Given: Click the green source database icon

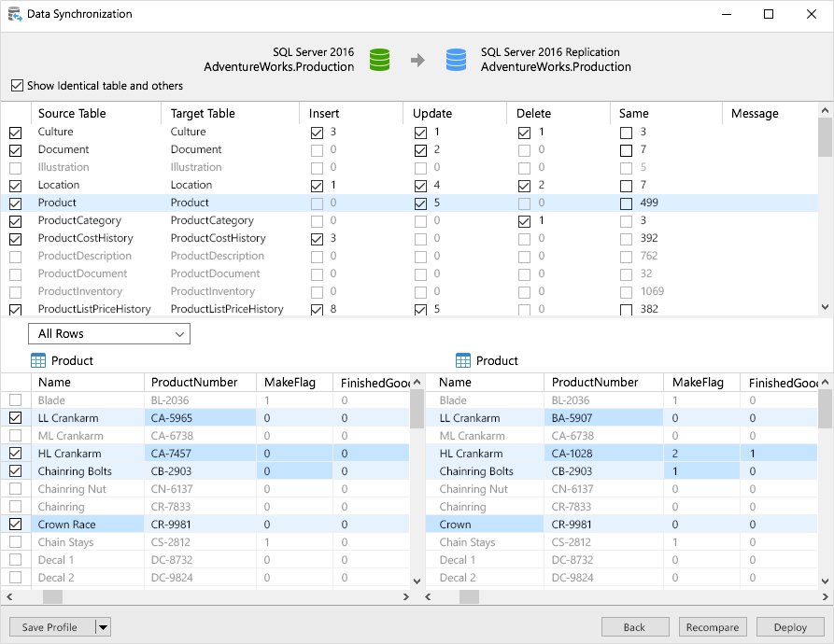Looking at the screenshot, I should tap(379, 60).
